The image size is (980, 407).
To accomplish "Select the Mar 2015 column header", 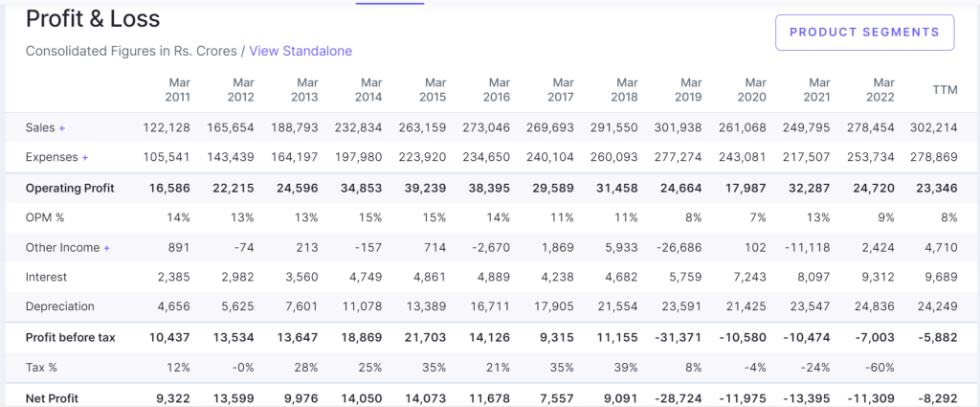I will (434, 90).
